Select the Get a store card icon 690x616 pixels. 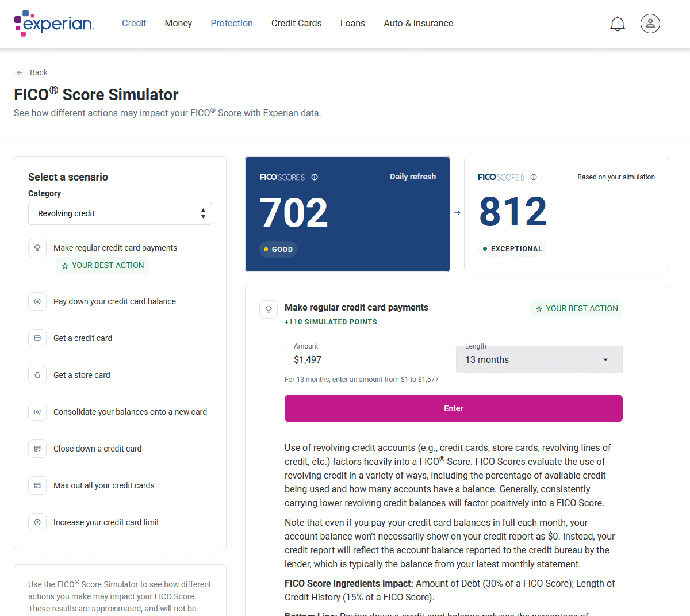[37, 375]
